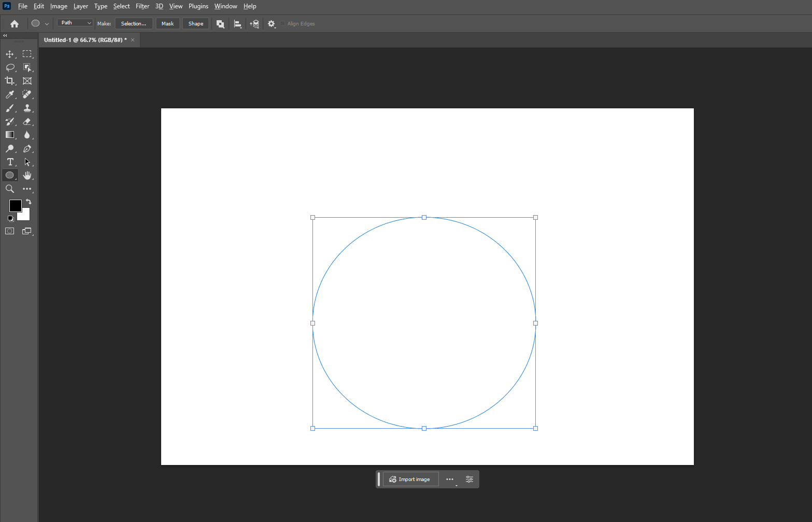Open the Path tool mode dropdown
The width and height of the screenshot is (812, 522).
pyautogui.click(x=76, y=23)
